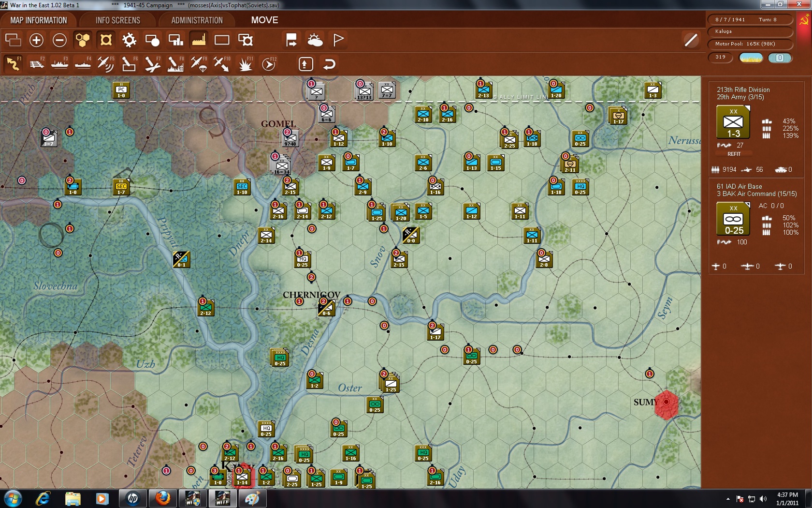
Task: Toggle factory locations on the map
Action: coord(199,40)
